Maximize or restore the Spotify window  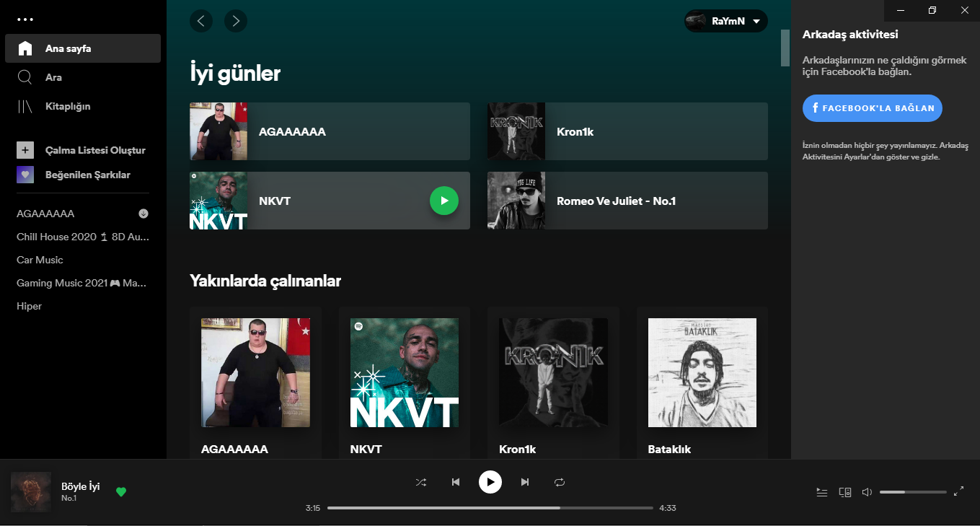pos(932,10)
